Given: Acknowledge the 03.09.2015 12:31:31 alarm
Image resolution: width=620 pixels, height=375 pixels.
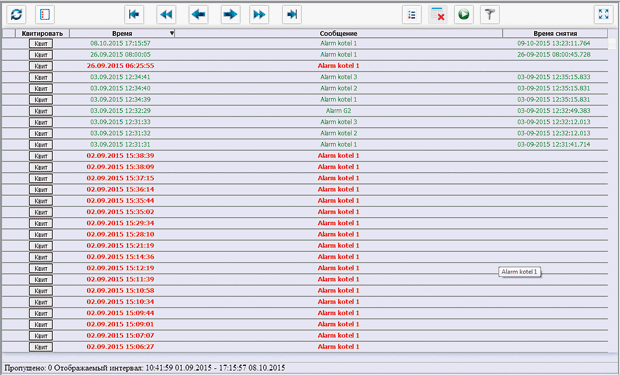Looking at the screenshot, I should pyautogui.click(x=41, y=145).
